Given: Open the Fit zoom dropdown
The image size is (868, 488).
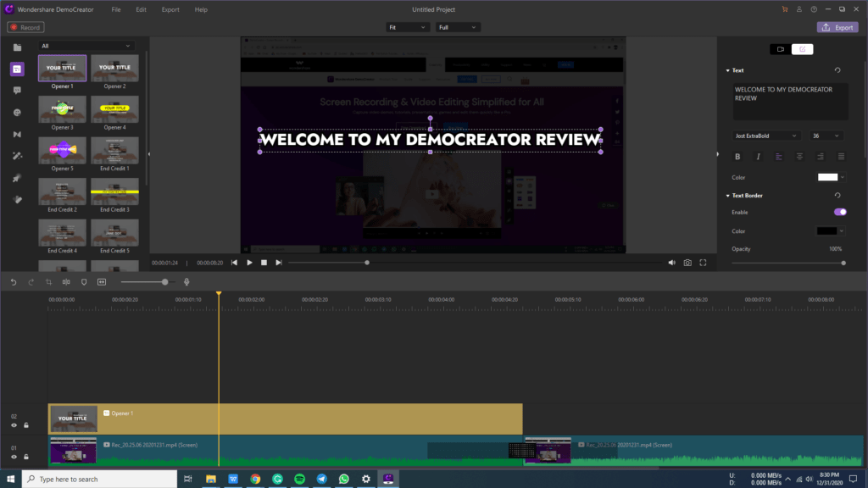Looking at the screenshot, I should coord(407,27).
